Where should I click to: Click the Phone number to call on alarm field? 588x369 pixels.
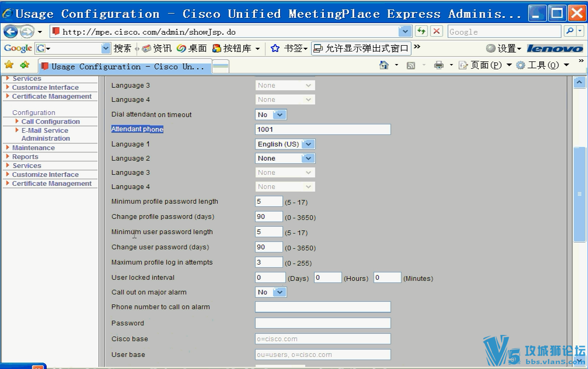pos(323,307)
